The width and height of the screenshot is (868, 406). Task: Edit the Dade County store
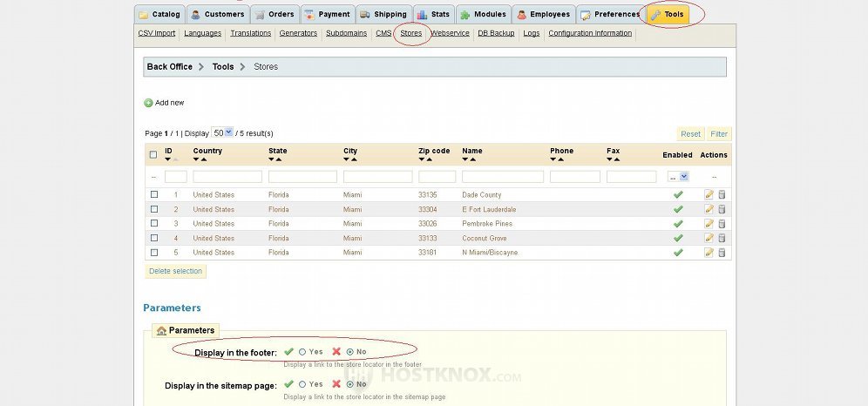[709, 194]
